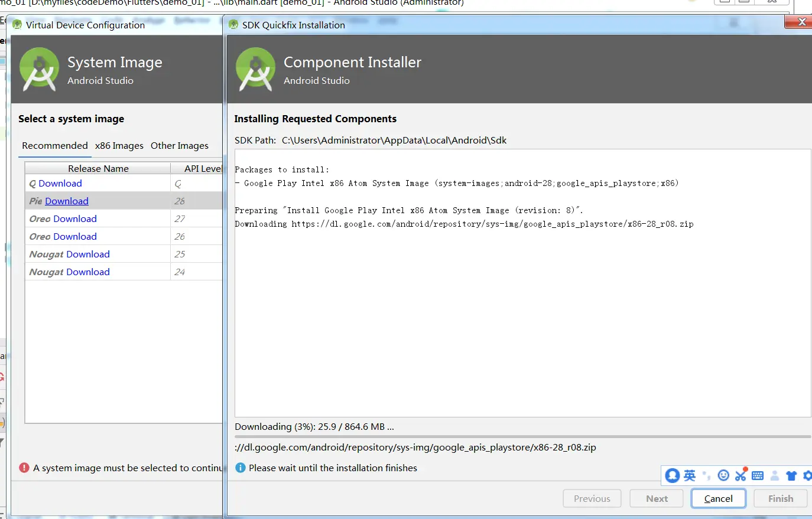Click Download link for Q image
The width and height of the screenshot is (812, 519).
pos(60,183)
